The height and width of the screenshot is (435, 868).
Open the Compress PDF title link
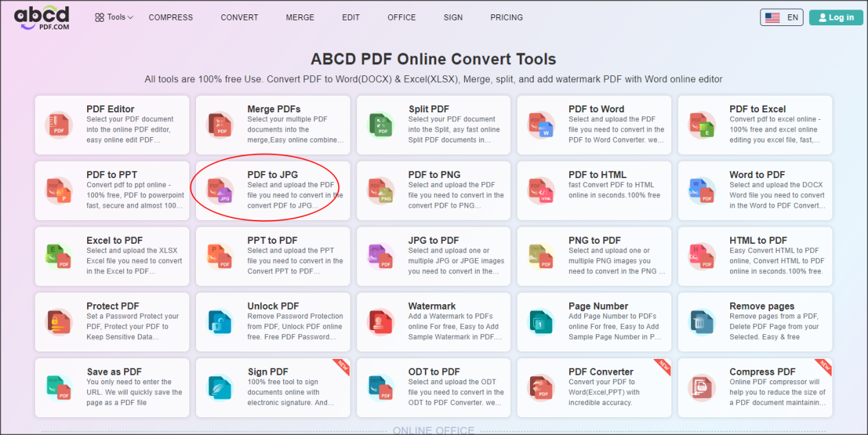coord(762,372)
